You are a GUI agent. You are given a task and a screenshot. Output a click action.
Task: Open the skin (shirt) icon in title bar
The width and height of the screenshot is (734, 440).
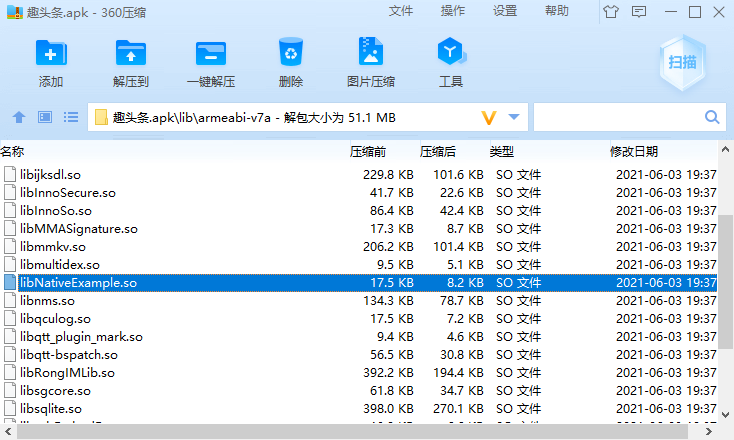pyautogui.click(x=610, y=12)
